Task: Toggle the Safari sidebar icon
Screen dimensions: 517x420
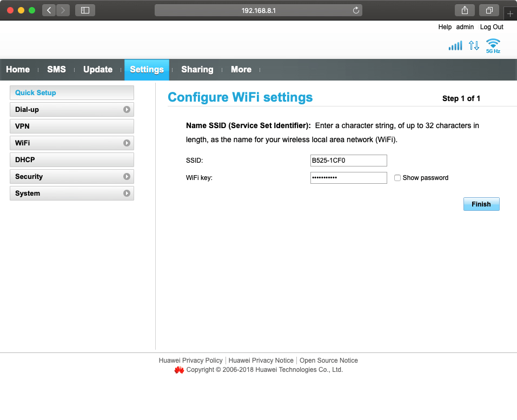Action: 85,10
